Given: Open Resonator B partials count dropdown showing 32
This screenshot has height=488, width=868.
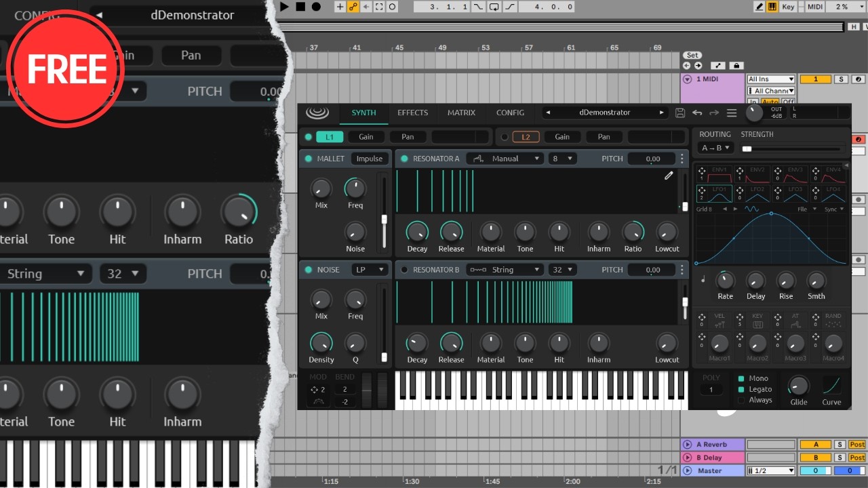Looking at the screenshot, I should (x=562, y=270).
